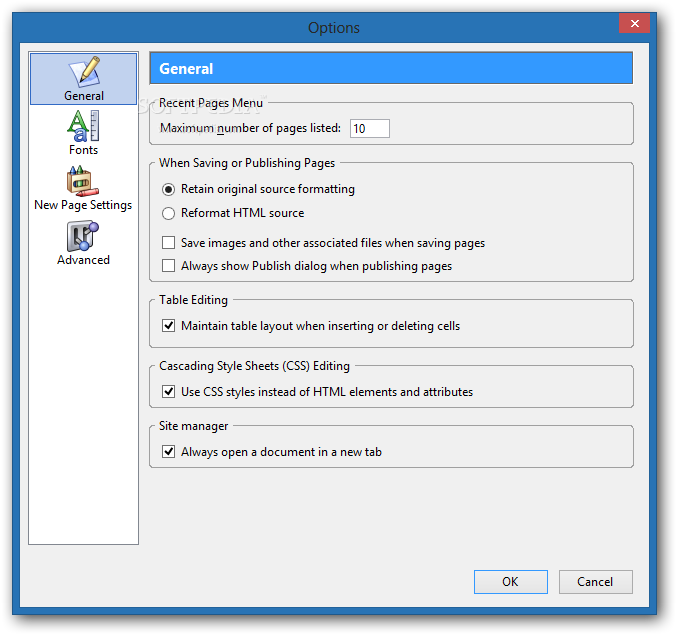Open the Fonts category icon
Viewport: 677px width, 635px height.
click(x=84, y=126)
